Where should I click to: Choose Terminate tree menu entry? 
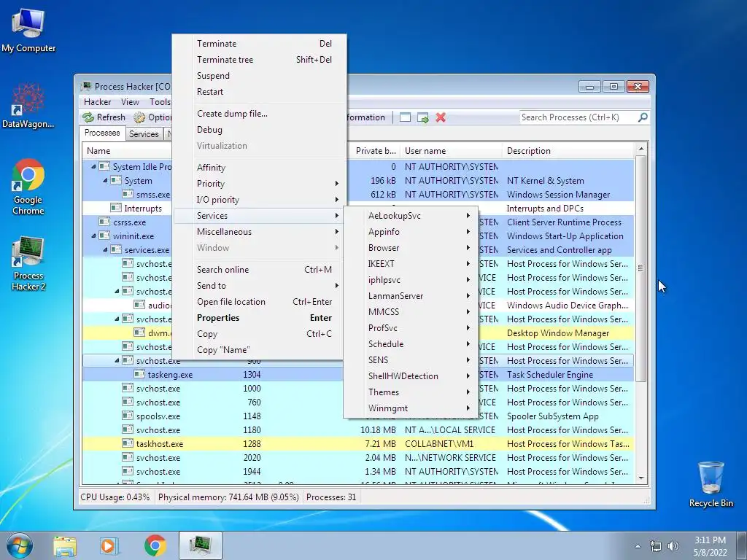(258, 60)
